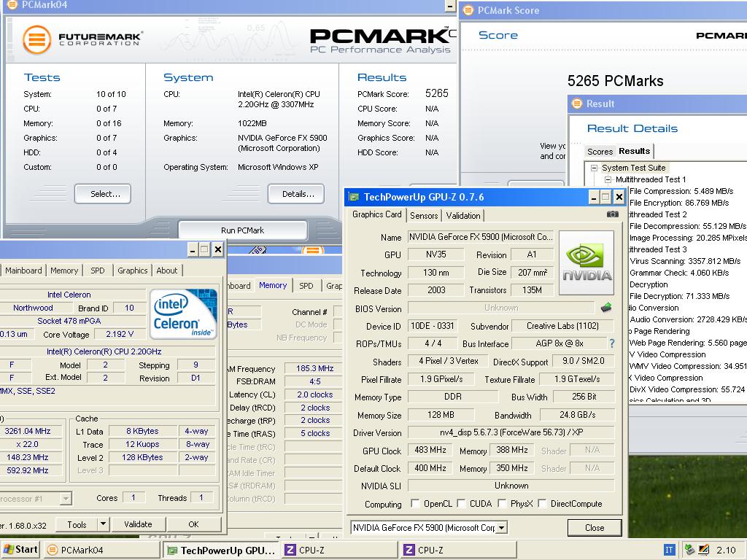The image size is (747, 560).
Task: Click the Bandwidth 24.8 GB/s field
Action: tap(578, 415)
